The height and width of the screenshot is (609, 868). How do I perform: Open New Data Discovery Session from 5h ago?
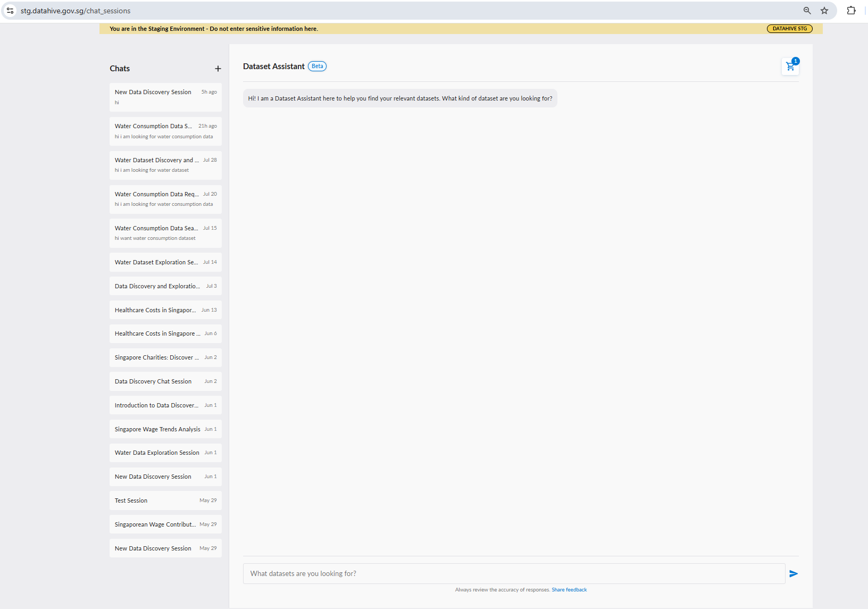(165, 97)
